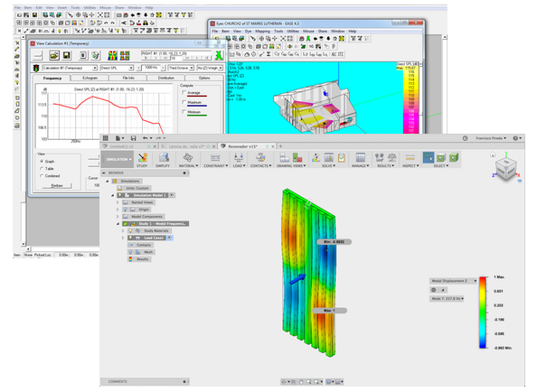Open the Francisco Pineda account menu
The width and height of the screenshot is (537, 392).
490,138
